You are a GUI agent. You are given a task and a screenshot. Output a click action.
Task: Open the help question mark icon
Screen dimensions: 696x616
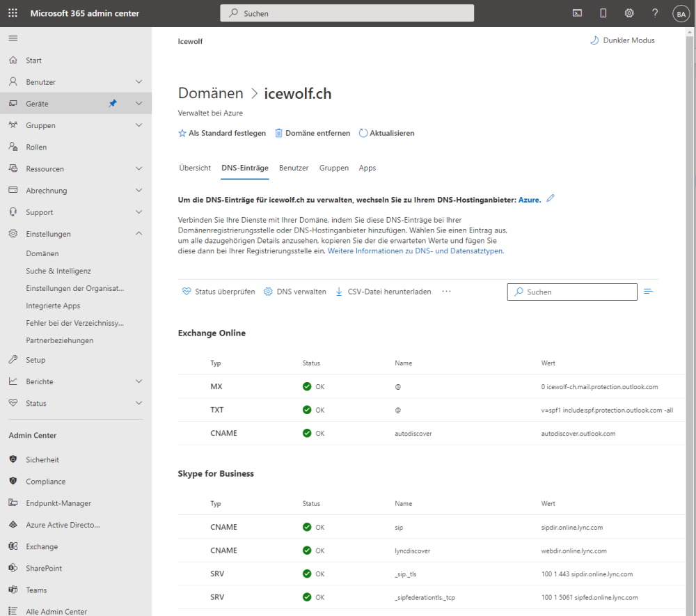click(655, 13)
